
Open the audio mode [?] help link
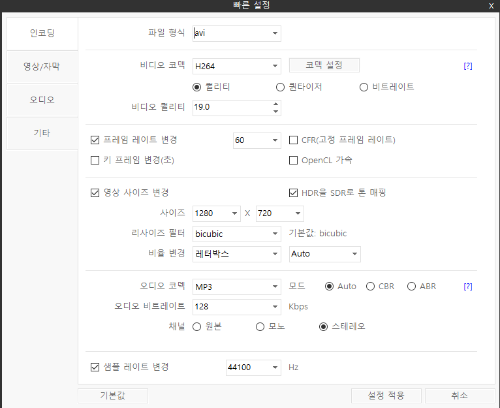point(468,286)
